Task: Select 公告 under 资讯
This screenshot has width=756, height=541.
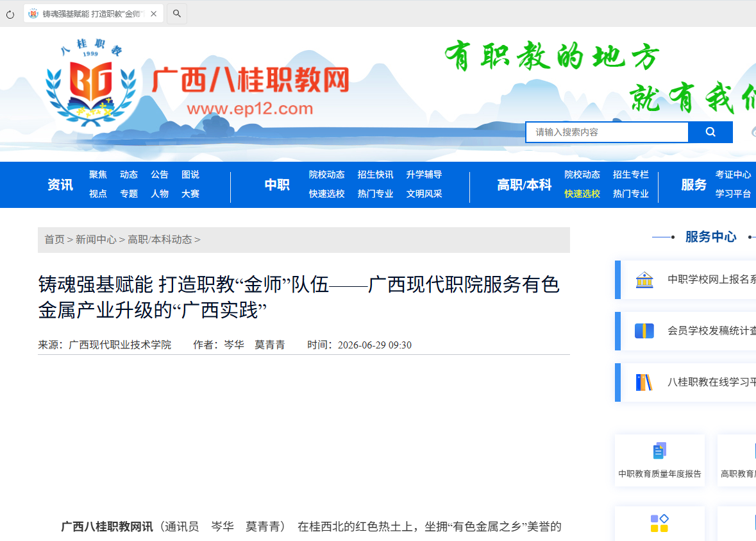Action: click(x=160, y=175)
